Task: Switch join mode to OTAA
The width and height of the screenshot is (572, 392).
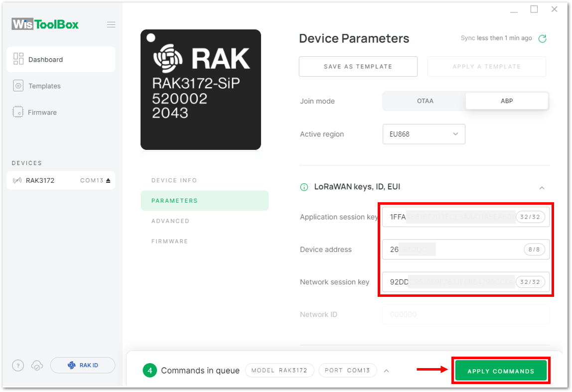Action: 425,101
